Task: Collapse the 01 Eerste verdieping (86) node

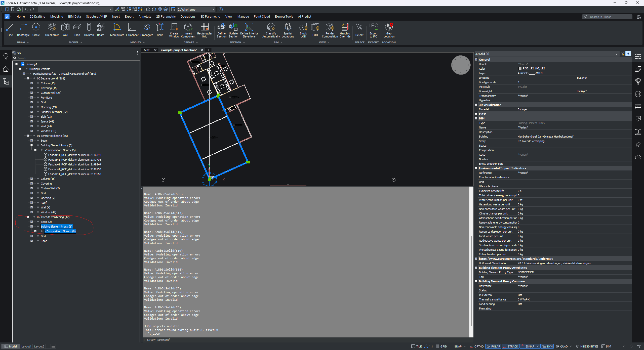Action: click(x=28, y=136)
